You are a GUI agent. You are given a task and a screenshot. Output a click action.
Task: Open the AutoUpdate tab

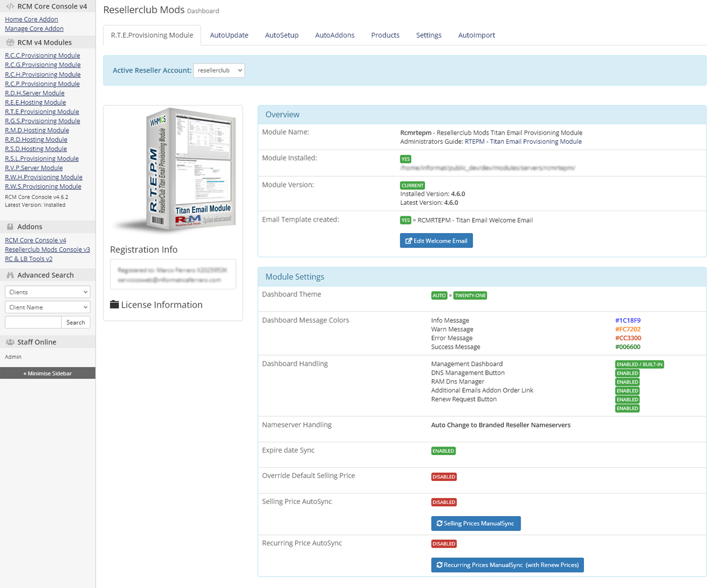(229, 35)
